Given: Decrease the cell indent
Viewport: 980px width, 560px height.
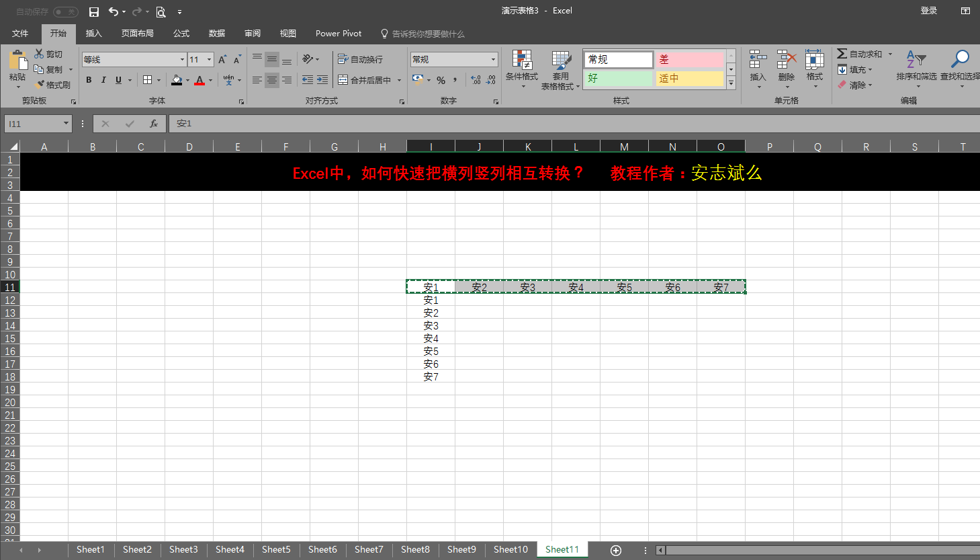Looking at the screenshot, I should pyautogui.click(x=308, y=80).
